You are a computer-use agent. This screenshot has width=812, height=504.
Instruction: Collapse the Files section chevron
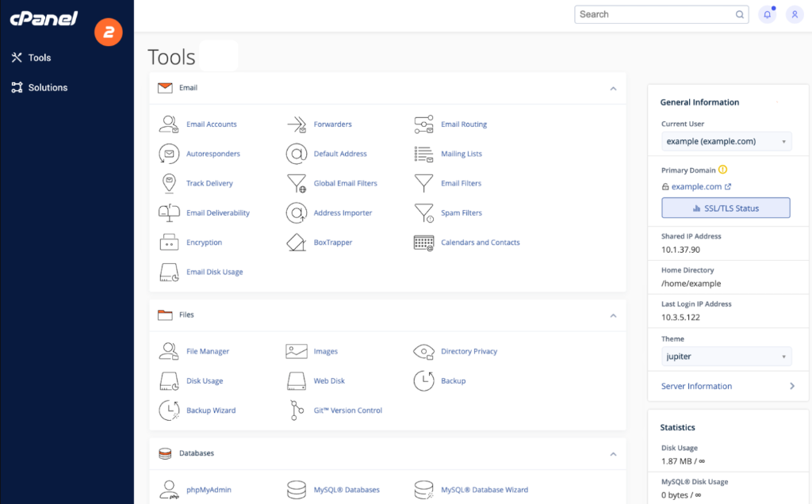613,315
